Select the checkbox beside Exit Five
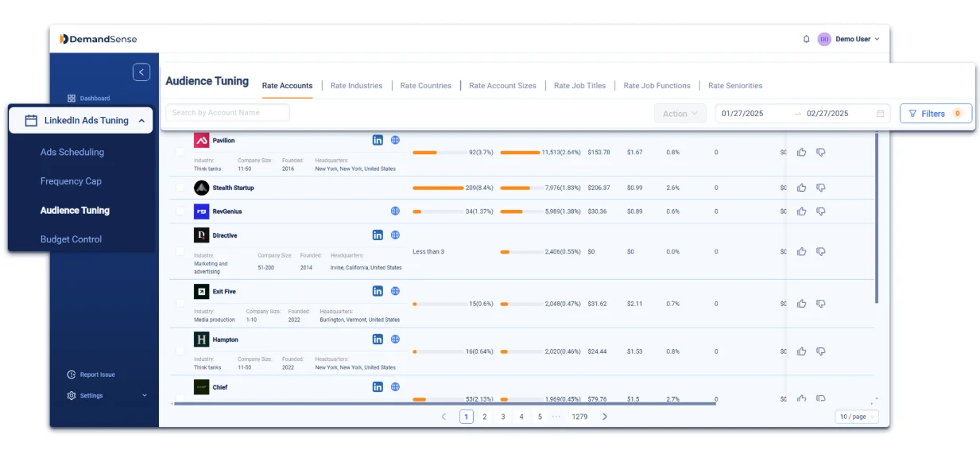This screenshot has width=980, height=458. click(x=180, y=303)
